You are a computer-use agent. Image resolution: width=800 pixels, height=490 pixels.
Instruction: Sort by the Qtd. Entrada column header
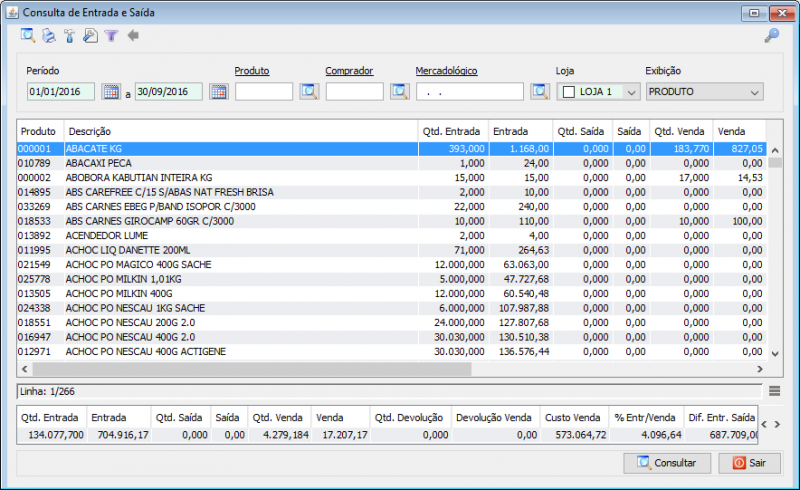[453, 131]
